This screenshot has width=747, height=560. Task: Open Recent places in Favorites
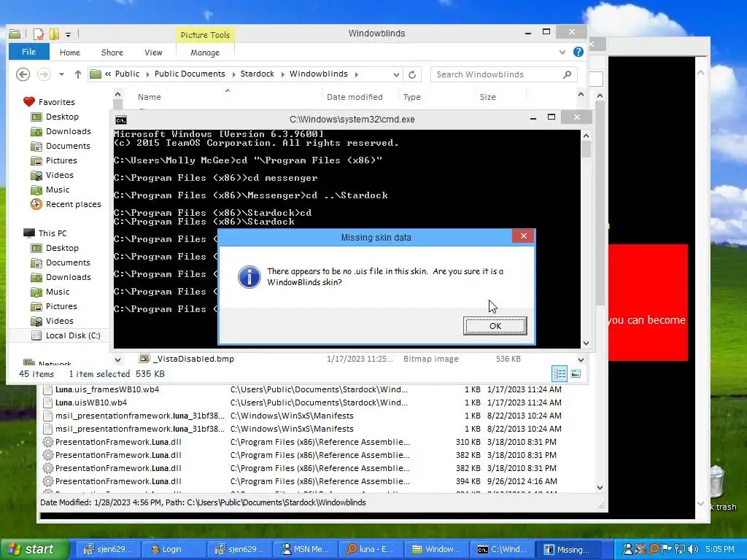pyautogui.click(x=74, y=204)
